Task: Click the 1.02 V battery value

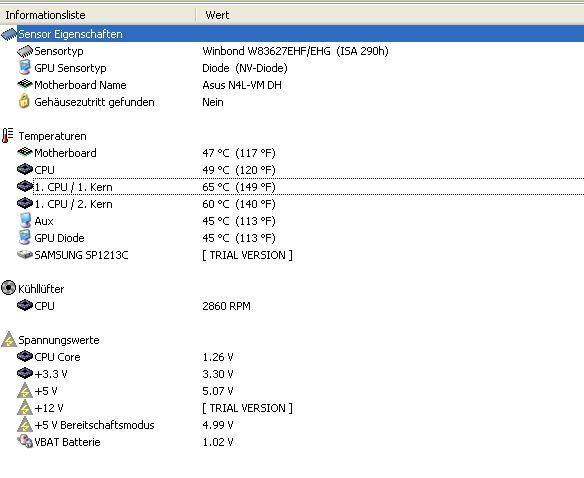Action: tap(218, 442)
